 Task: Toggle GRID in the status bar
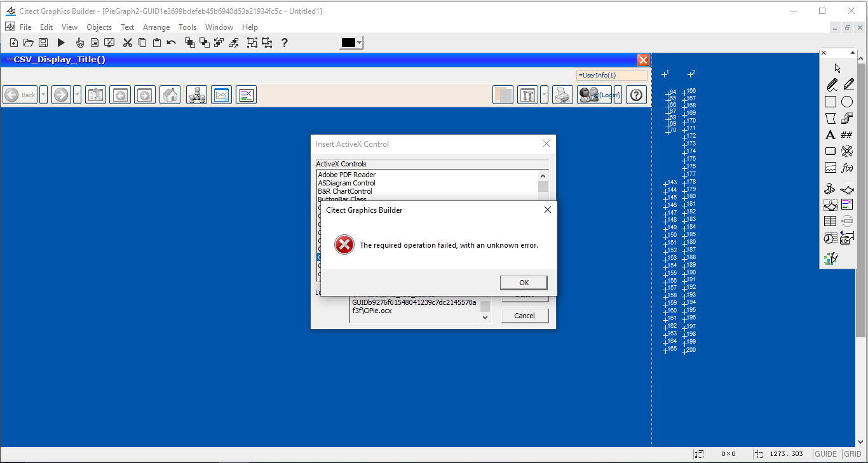click(x=853, y=454)
